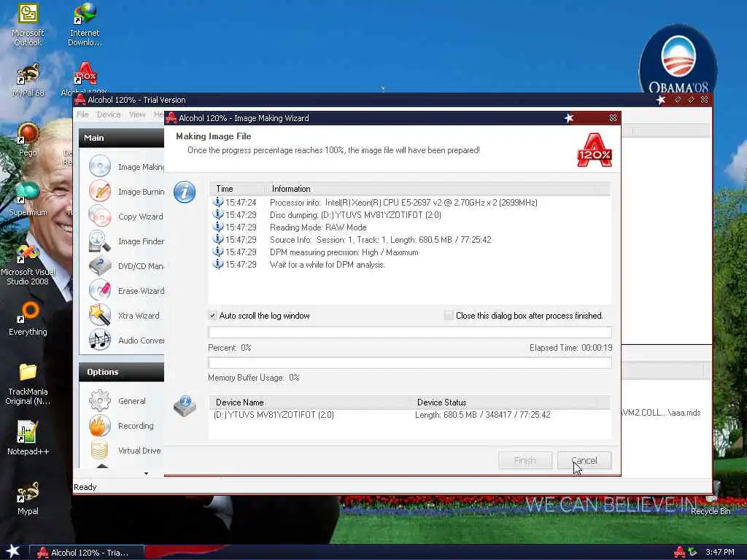Open the Audio Converter icon

point(100,340)
